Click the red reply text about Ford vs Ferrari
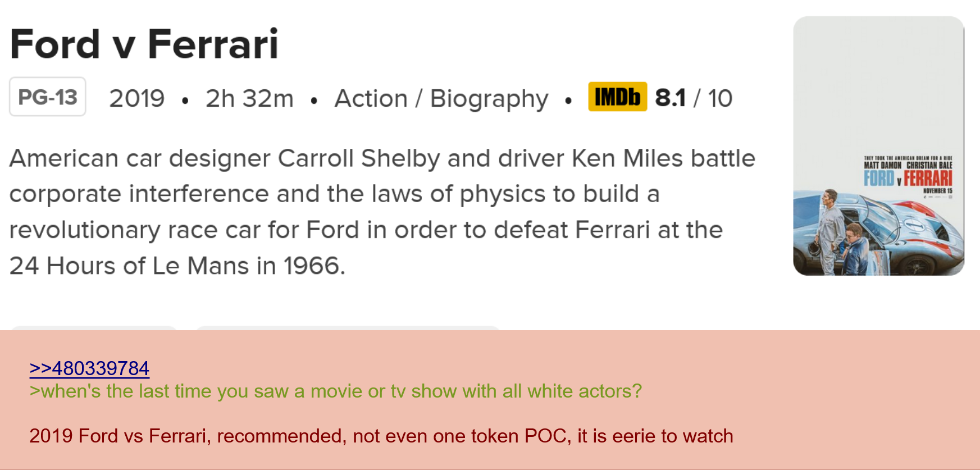Viewport: 980px width, 470px height. point(381,436)
